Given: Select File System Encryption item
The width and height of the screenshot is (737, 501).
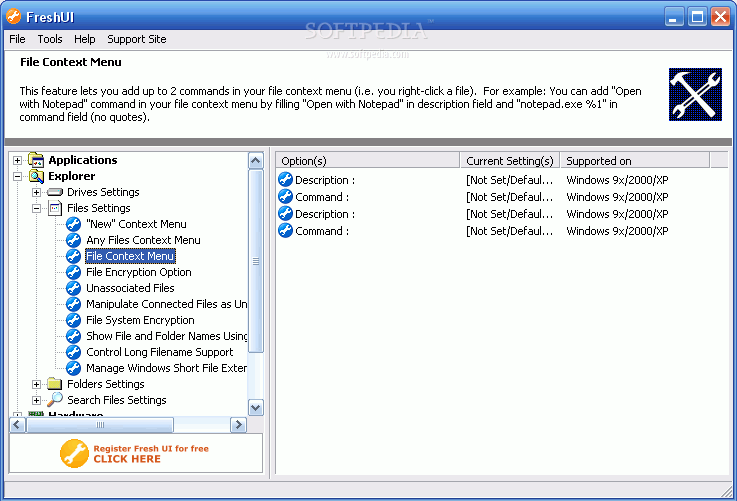Looking at the screenshot, I should coord(140,320).
